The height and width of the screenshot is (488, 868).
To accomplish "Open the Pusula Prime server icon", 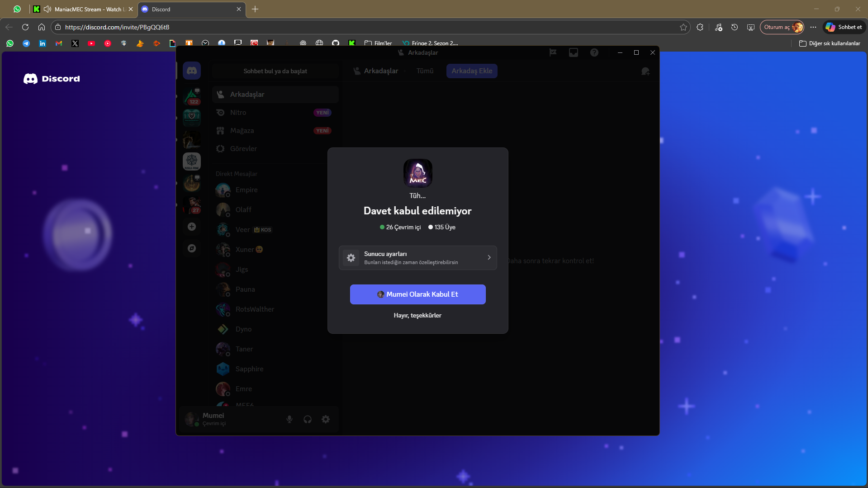I will (x=192, y=161).
